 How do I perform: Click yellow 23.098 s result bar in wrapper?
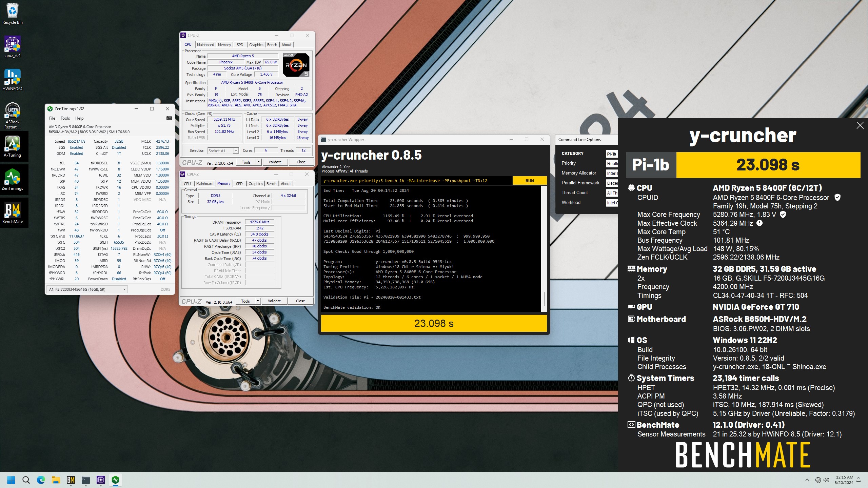click(x=434, y=323)
